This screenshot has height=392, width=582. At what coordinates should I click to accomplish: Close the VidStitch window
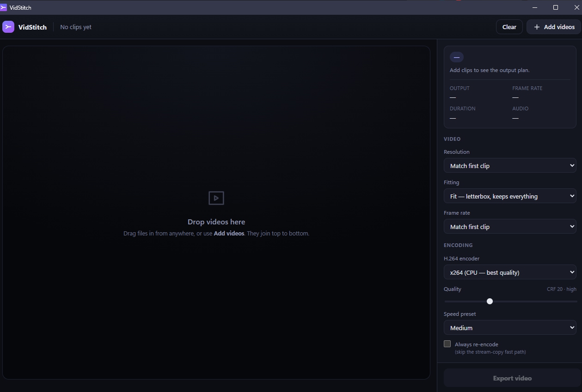point(576,7)
